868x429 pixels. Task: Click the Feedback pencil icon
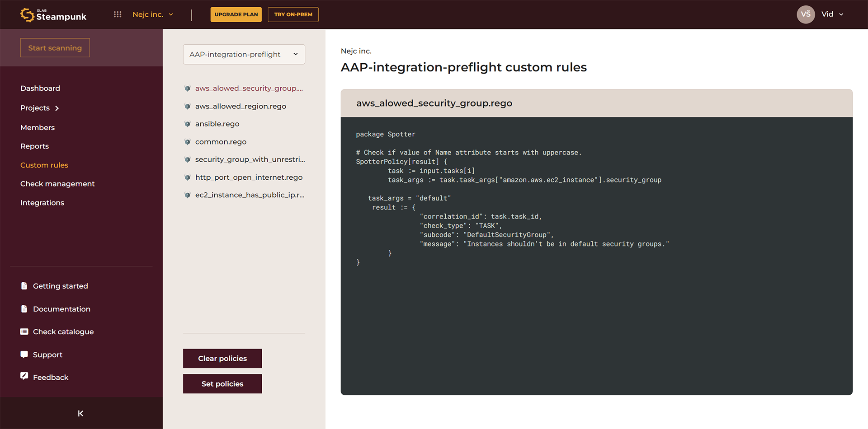click(24, 376)
